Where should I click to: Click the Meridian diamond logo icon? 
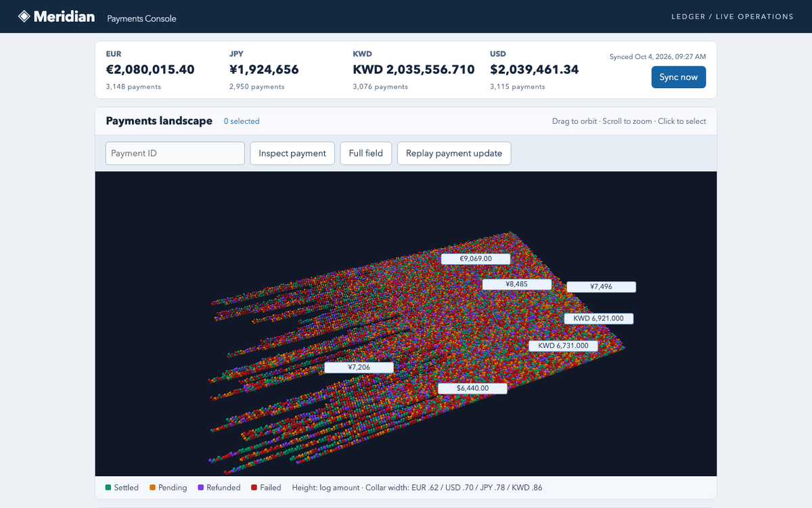click(24, 16)
